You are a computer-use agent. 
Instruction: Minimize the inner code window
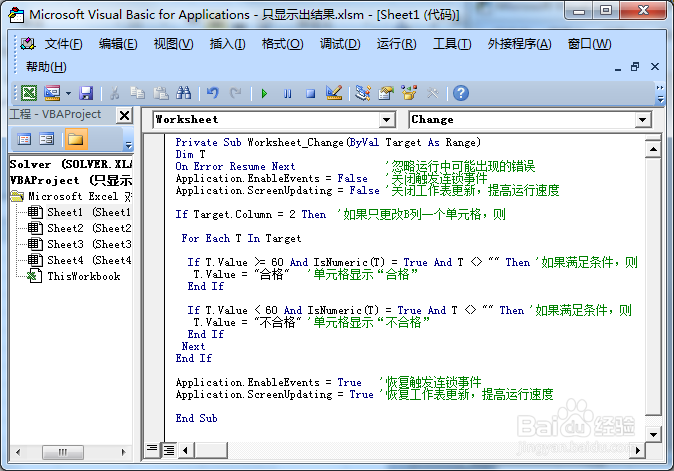(x=618, y=67)
